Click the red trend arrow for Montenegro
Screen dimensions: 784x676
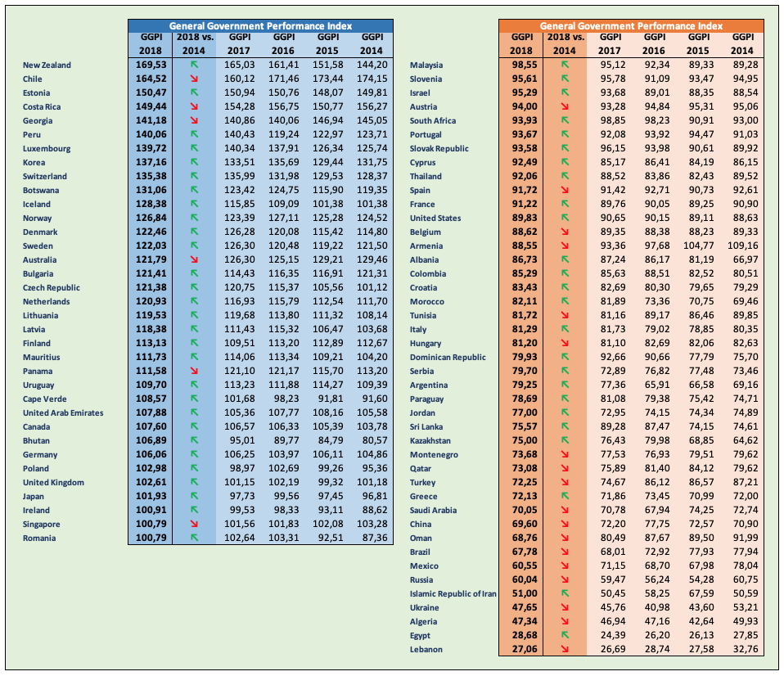point(565,454)
